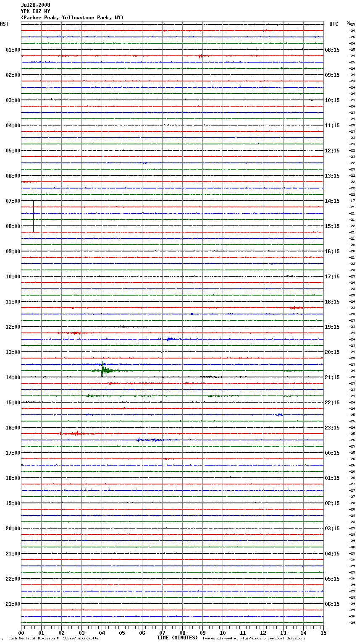This screenshot has width=357, height=644.
Task: Select the 18:00 MST hour label
Action: [x=13, y=478]
